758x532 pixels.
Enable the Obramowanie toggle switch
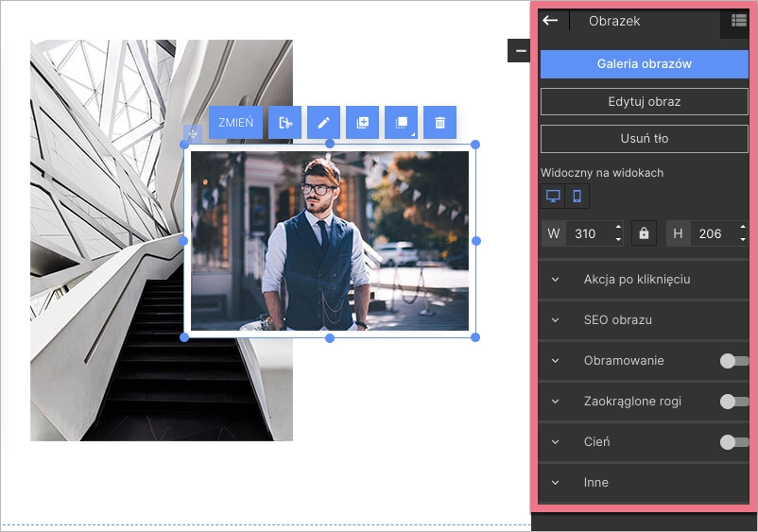pos(733,361)
